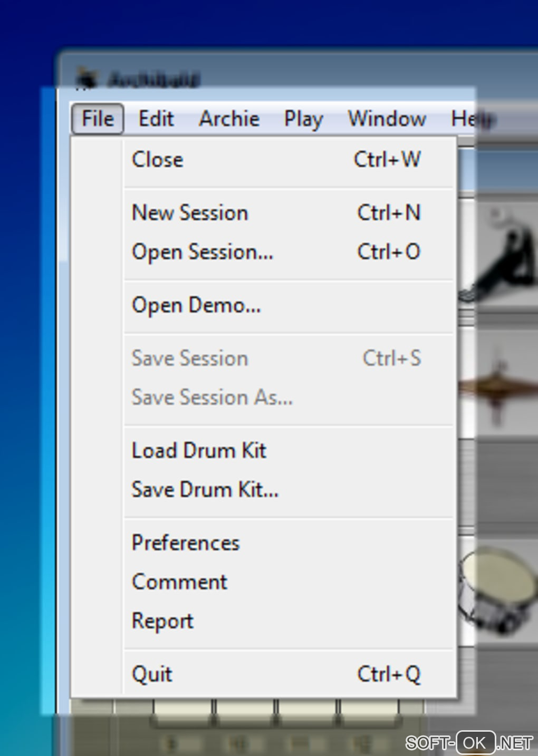Image resolution: width=538 pixels, height=756 pixels.
Task: Select Load Drum Kit
Action: (x=199, y=451)
